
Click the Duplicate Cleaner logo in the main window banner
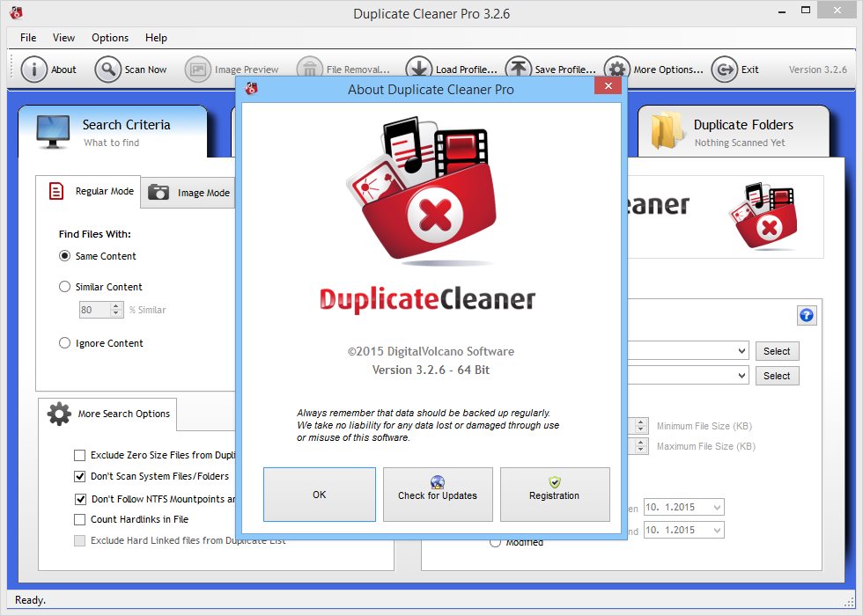(763, 216)
